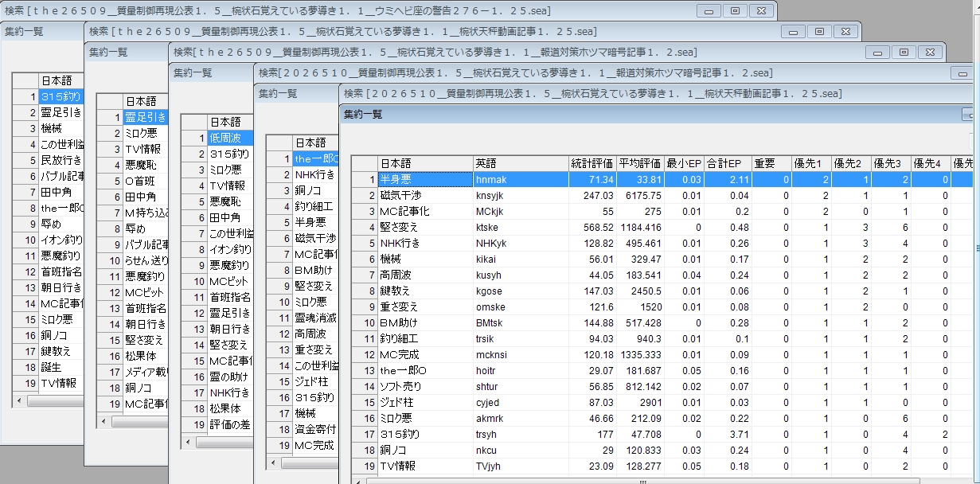Select 315釣り in the leftmost list
Screen dimensions: 980x484
pos(61,96)
